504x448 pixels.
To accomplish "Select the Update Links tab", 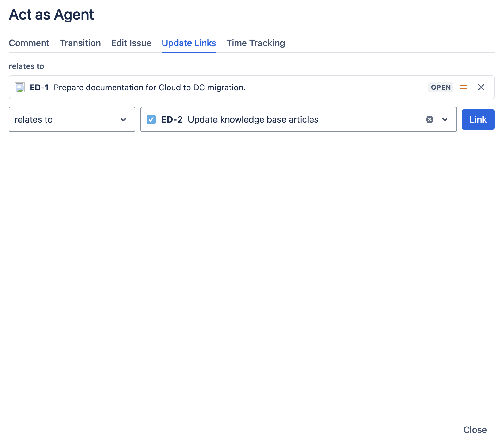I will click(189, 43).
